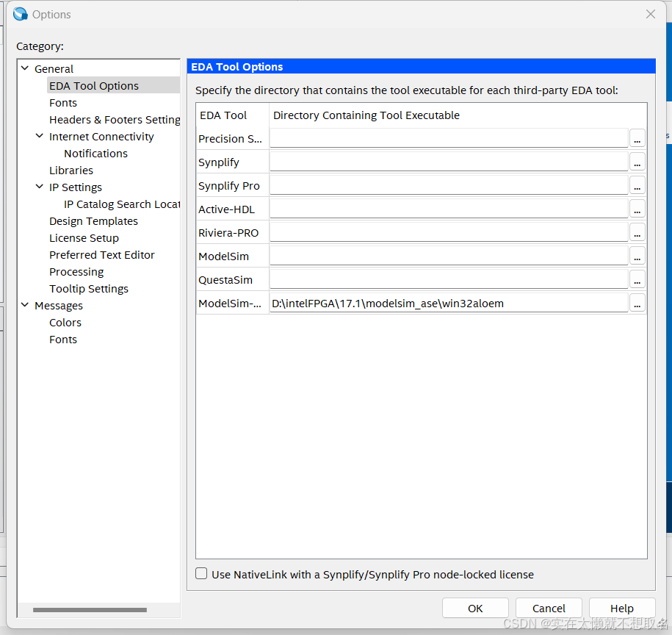Screen dimensions: 672x635
Task: Select Design Templates category
Action: coord(93,221)
